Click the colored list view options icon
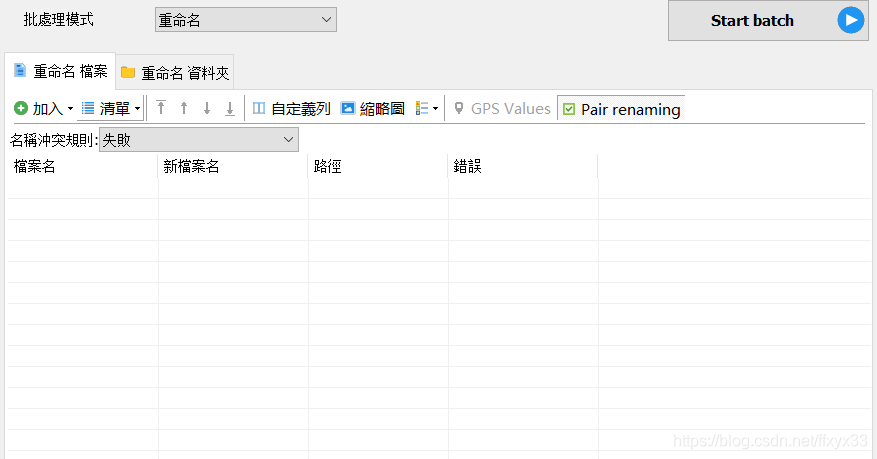Screen dimensions: 877x459 click(422, 108)
